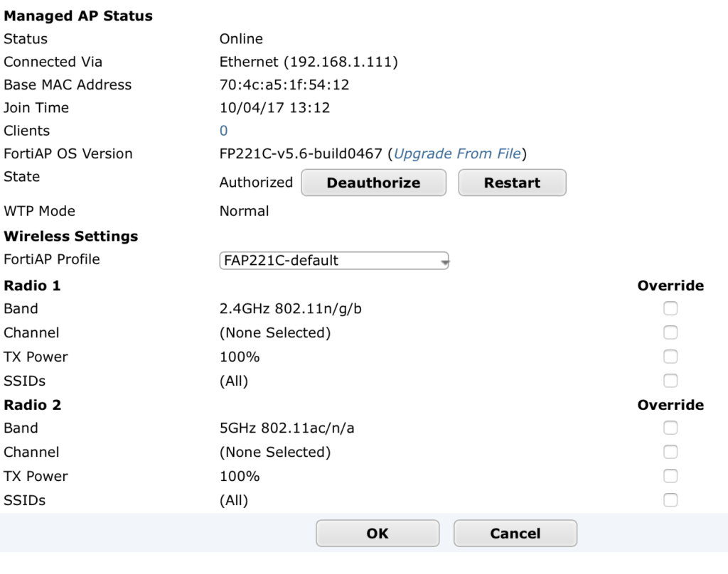Select the Online status value
728x574 pixels.
click(241, 39)
